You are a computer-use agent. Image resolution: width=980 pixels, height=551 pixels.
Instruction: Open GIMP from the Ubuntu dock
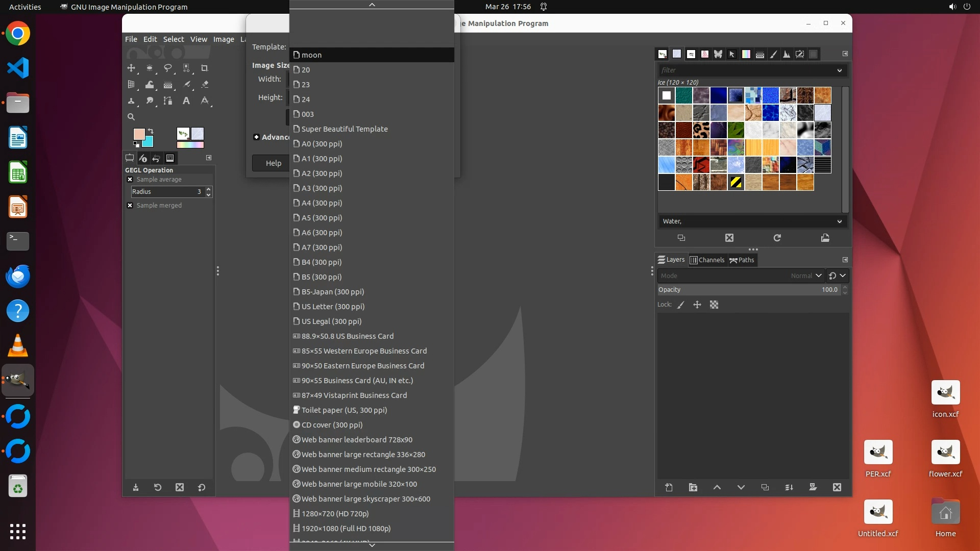18,381
